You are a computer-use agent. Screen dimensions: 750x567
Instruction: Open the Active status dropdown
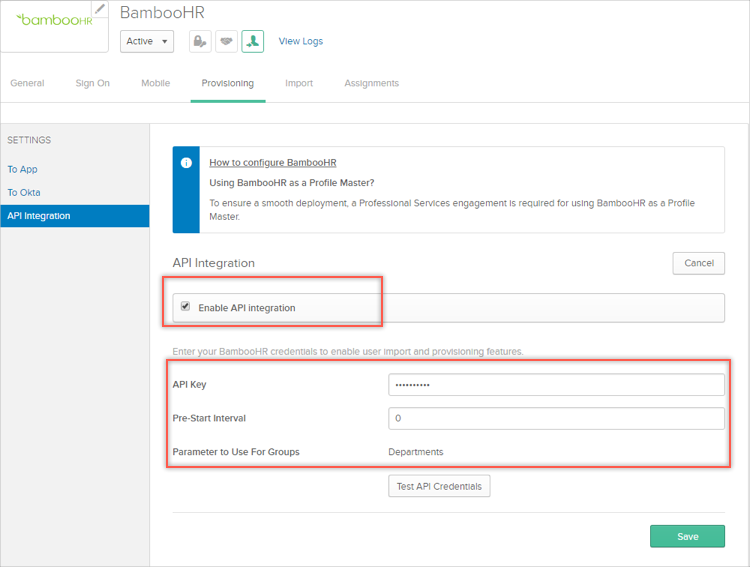pyautogui.click(x=147, y=41)
